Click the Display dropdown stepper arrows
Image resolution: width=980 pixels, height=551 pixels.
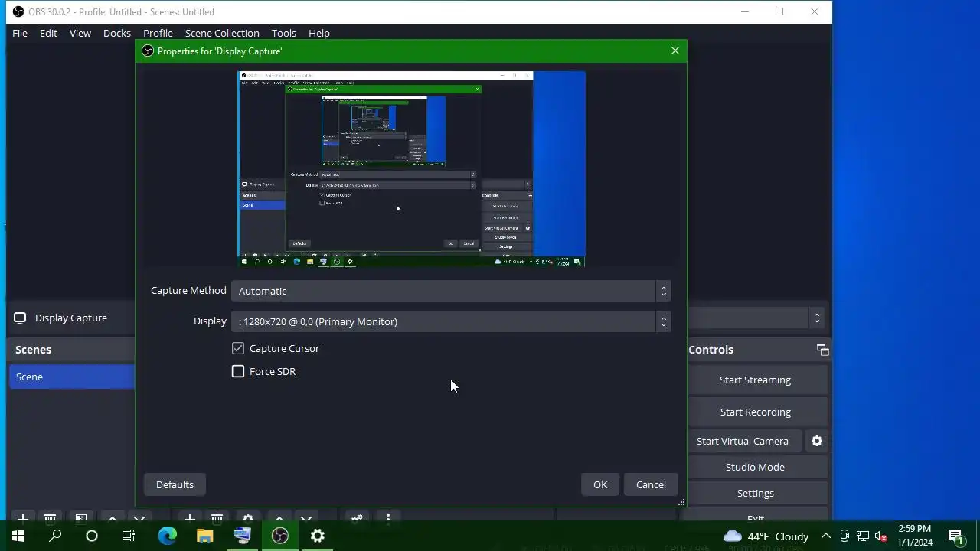tap(663, 321)
